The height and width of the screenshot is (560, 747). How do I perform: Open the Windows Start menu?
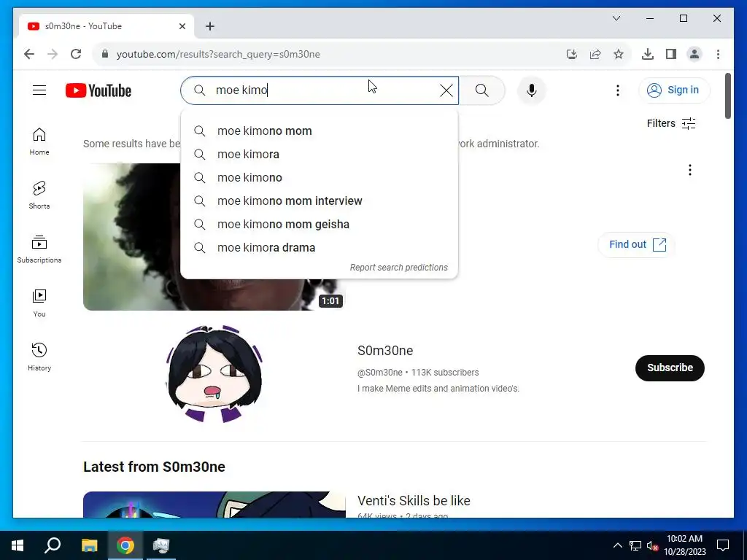point(18,545)
